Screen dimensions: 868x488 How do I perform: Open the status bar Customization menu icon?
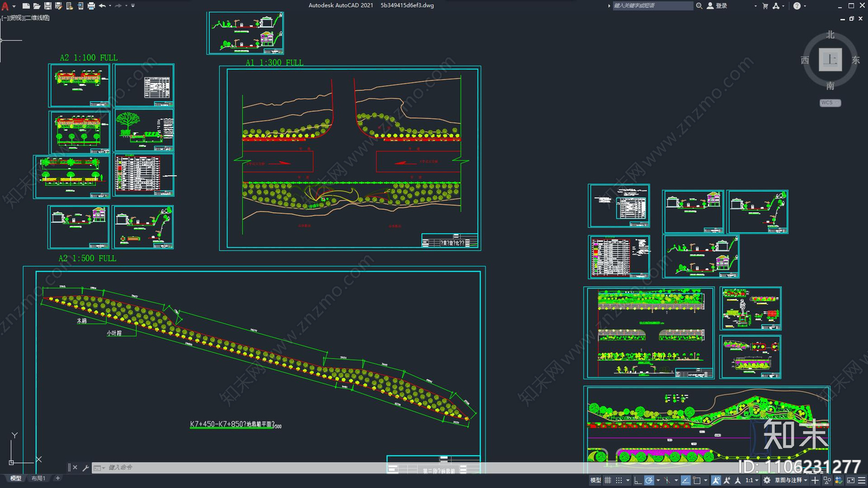point(861,480)
